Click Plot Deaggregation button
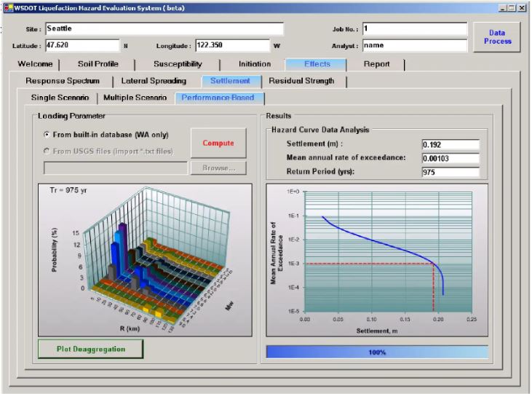The image size is (532, 394). [x=90, y=349]
